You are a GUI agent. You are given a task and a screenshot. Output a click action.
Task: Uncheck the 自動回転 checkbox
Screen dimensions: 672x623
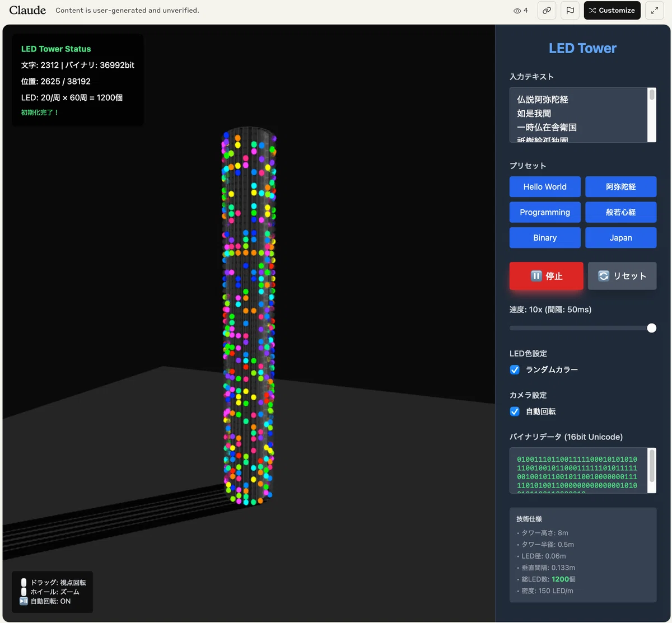515,411
